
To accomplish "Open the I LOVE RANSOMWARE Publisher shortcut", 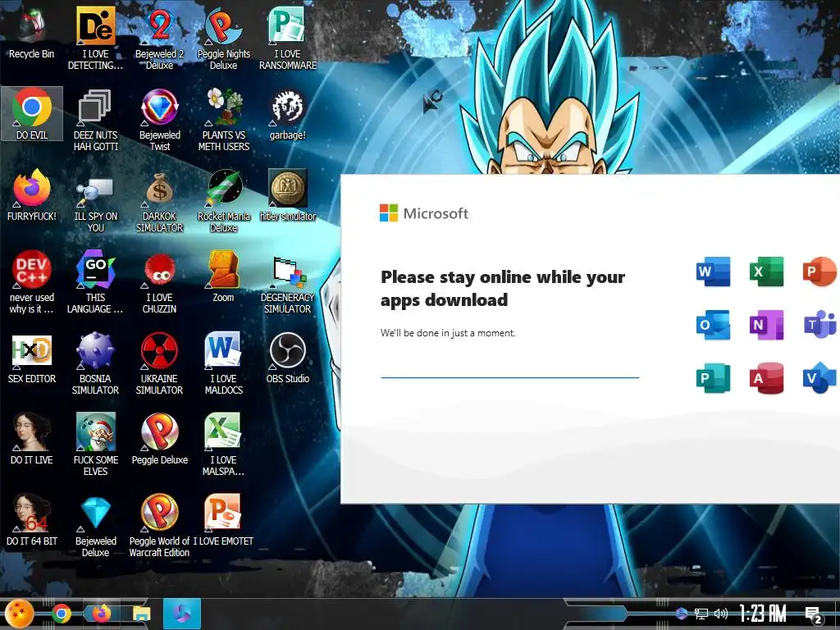I will (x=288, y=38).
